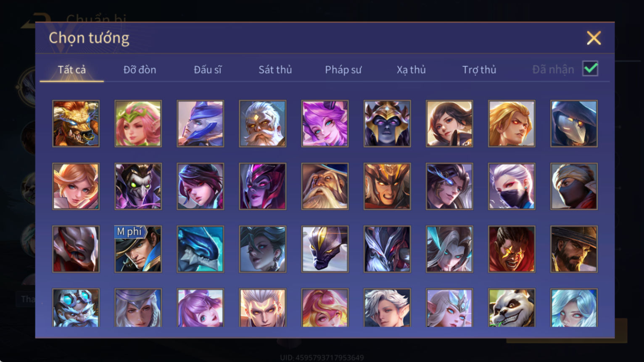Select the "Tất cả" tab

click(x=72, y=70)
